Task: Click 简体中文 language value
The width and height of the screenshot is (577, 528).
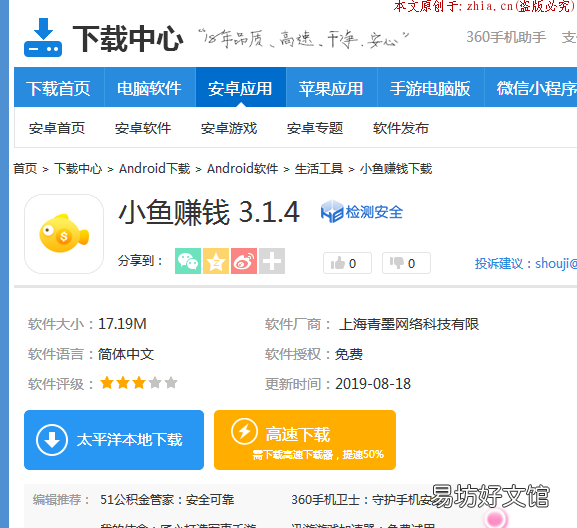Action: (126, 354)
